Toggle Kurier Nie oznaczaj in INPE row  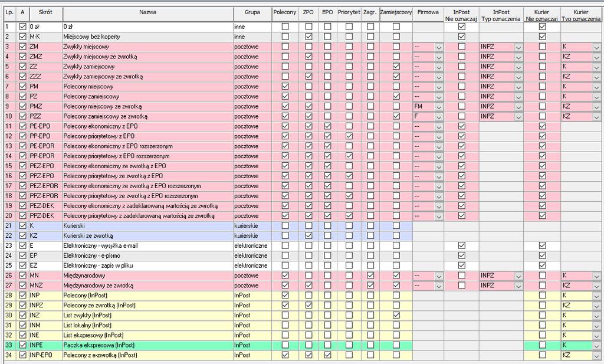tap(543, 345)
